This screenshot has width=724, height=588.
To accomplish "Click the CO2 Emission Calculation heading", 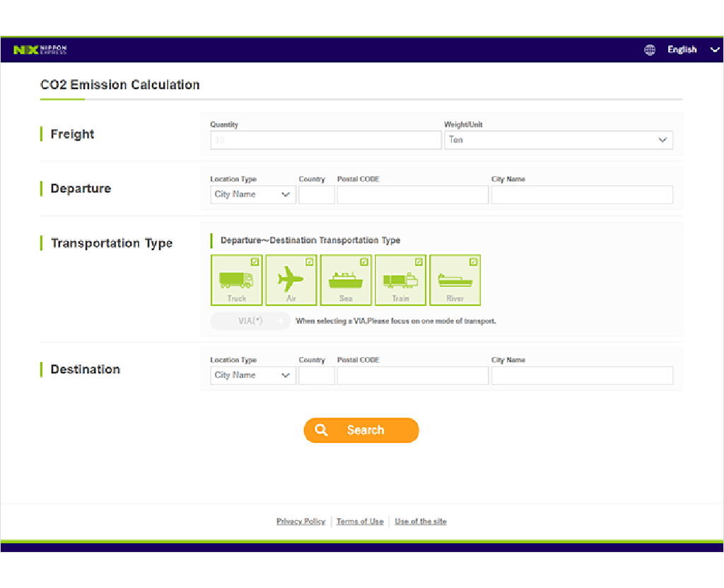I will click(120, 85).
